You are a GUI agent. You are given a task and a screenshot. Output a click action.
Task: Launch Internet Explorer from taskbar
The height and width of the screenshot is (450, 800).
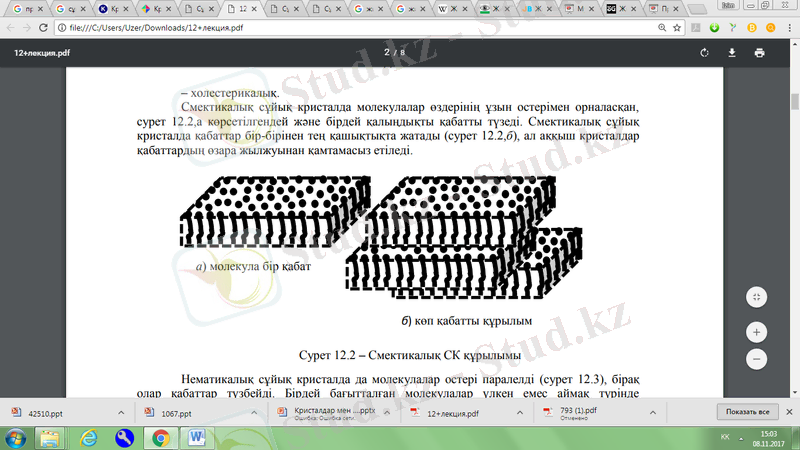point(88,439)
